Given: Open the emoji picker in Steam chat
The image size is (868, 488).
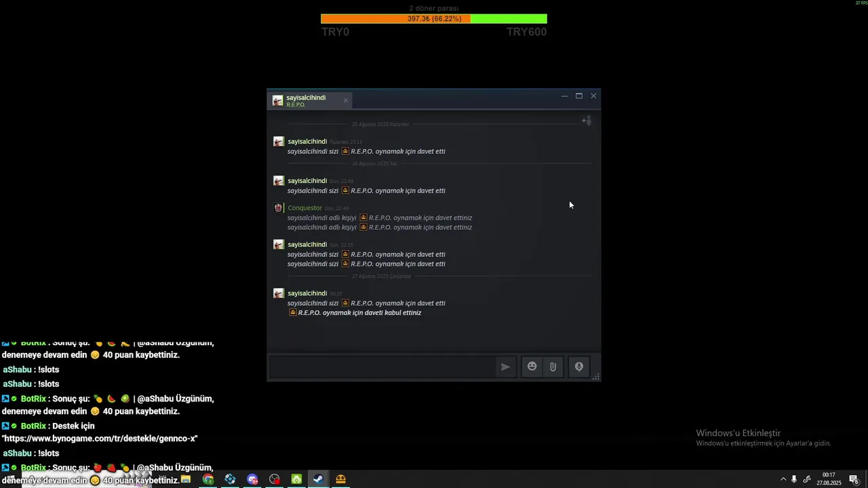Looking at the screenshot, I should click(532, 367).
